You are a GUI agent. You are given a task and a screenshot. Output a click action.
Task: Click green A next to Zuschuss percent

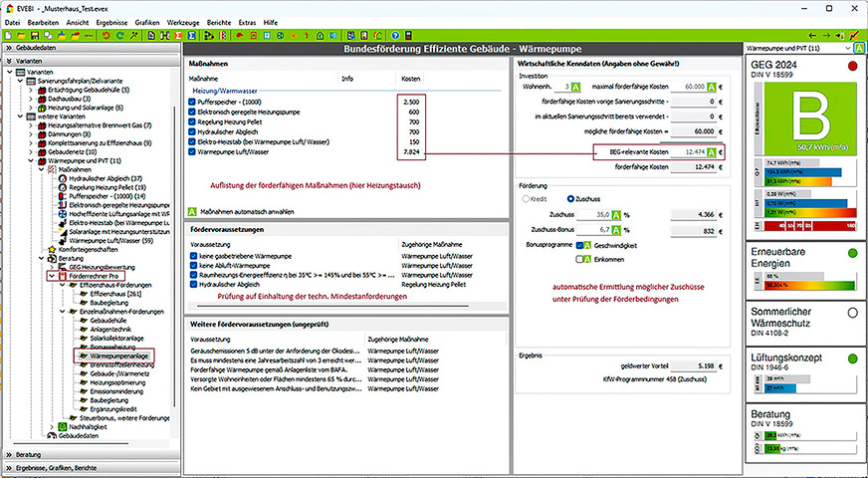[x=616, y=214]
